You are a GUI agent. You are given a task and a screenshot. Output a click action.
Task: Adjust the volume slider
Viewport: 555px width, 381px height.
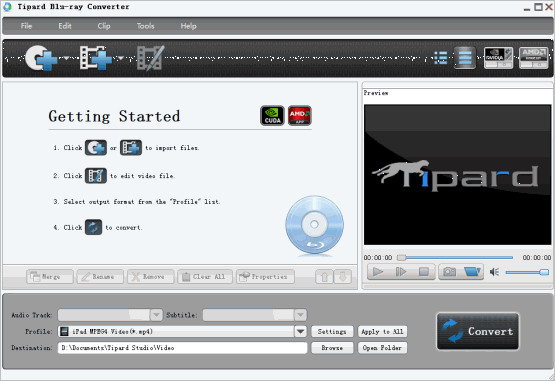pyautogui.click(x=527, y=272)
